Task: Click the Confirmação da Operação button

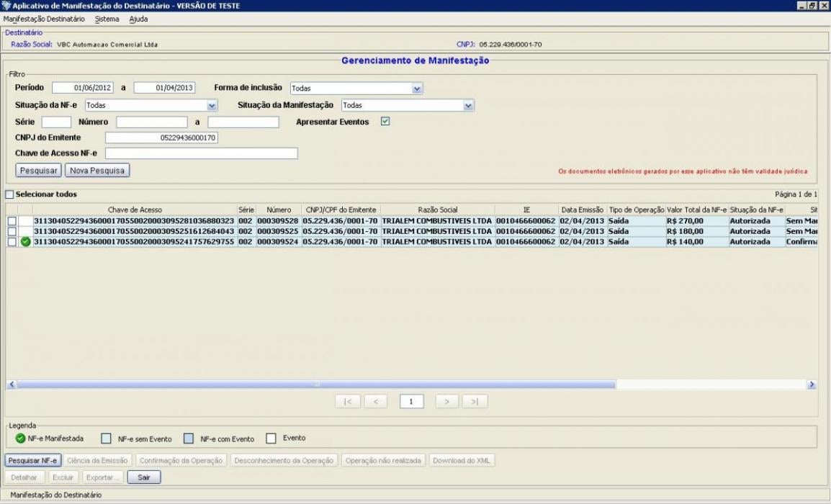Action: tap(181, 461)
